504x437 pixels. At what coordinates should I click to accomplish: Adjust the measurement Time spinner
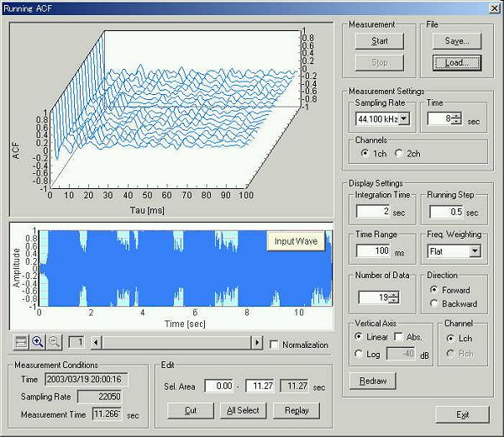pos(456,119)
